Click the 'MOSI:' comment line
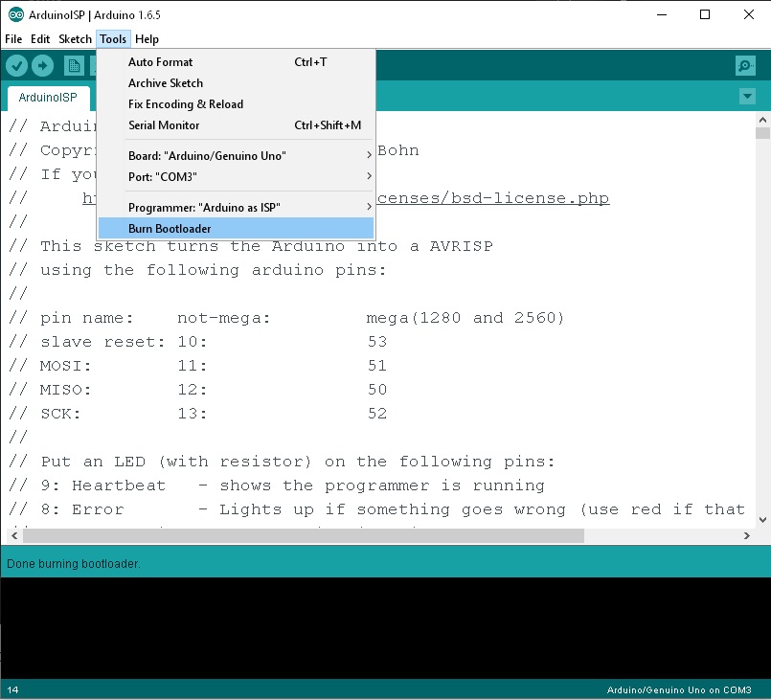The height and width of the screenshot is (700, 771). pos(197,365)
